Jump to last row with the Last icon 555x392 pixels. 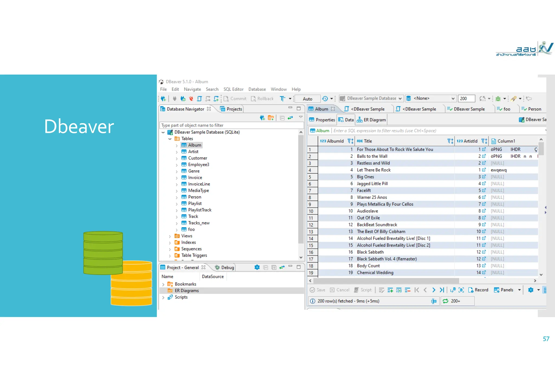(442, 290)
